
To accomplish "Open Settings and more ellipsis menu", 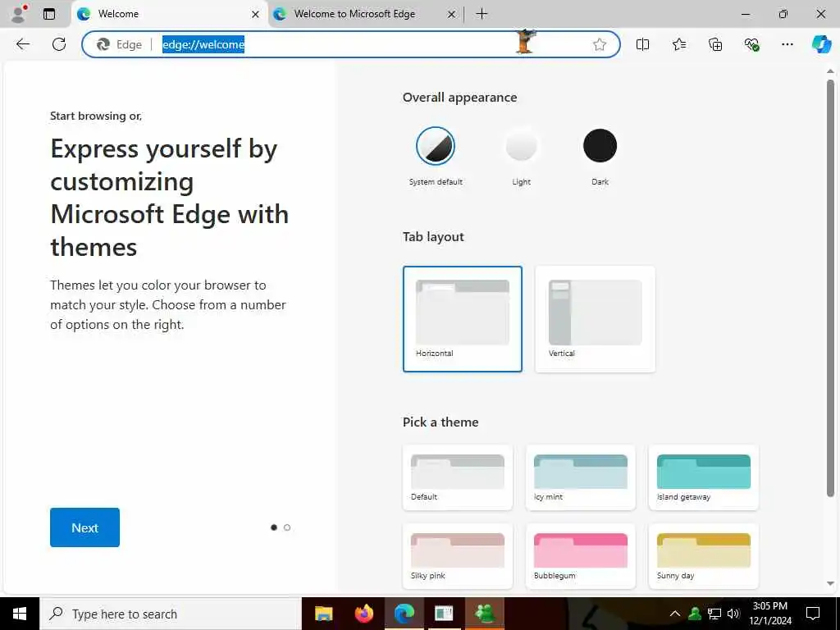I will pos(787,44).
